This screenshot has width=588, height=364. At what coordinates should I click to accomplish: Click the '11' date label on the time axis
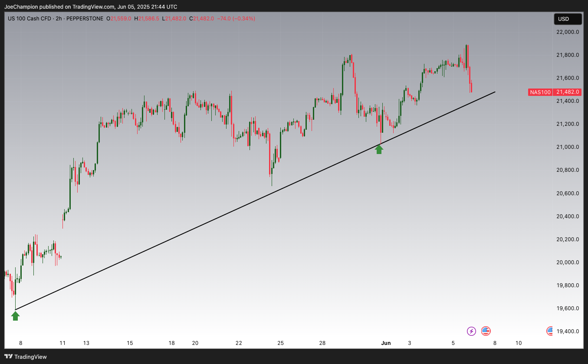pyautogui.click(x=62, y=343)
